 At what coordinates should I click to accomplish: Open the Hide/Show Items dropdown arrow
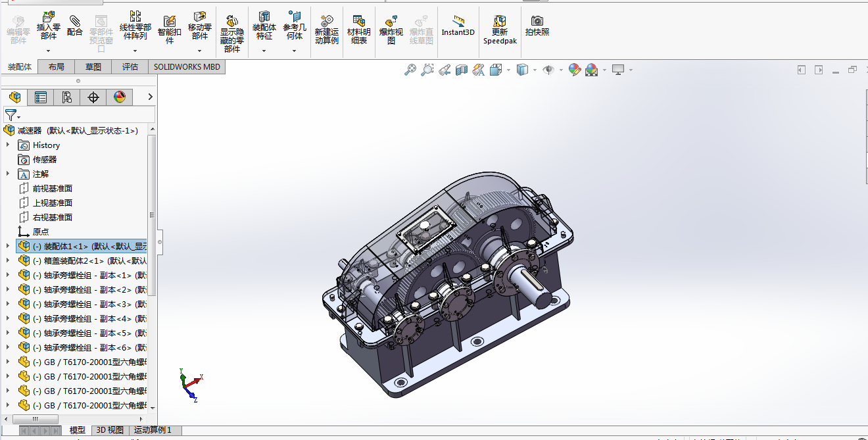coord(561,70)
